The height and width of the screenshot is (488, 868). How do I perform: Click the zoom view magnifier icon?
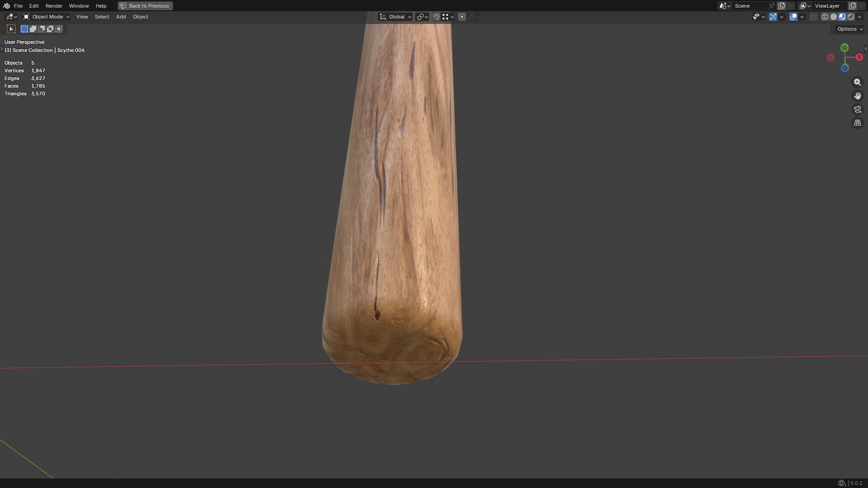coord(857,82)
